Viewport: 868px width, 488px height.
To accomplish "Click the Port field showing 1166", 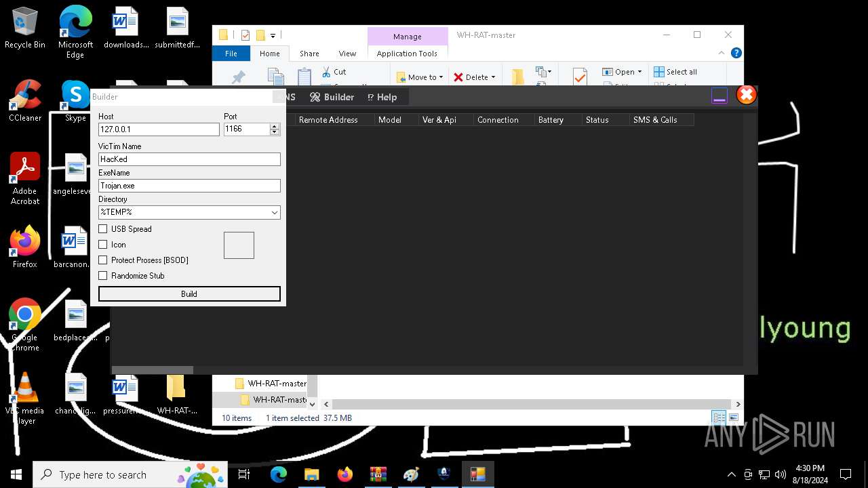I will [247, 129].
